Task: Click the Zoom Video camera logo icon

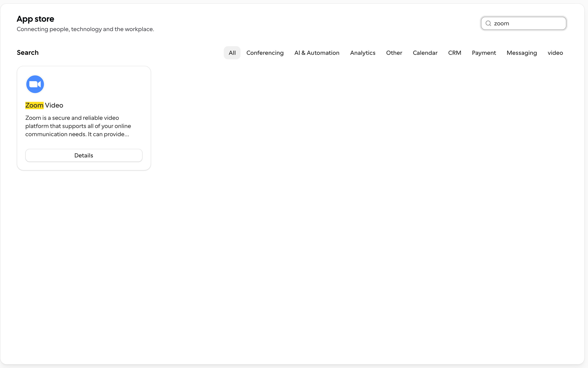Action: click(x=35, y=84)
